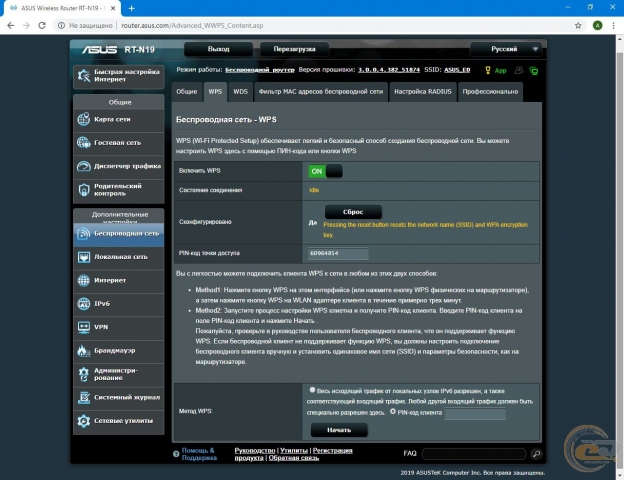Close the ASUS Wireless Router tab

113,8
